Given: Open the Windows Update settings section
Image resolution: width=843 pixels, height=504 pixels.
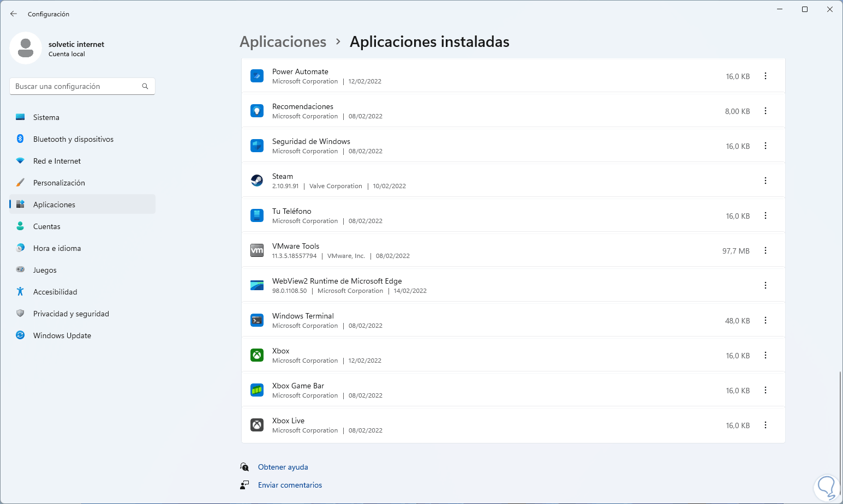Looking at the screenshot, I should pos(62,335).
